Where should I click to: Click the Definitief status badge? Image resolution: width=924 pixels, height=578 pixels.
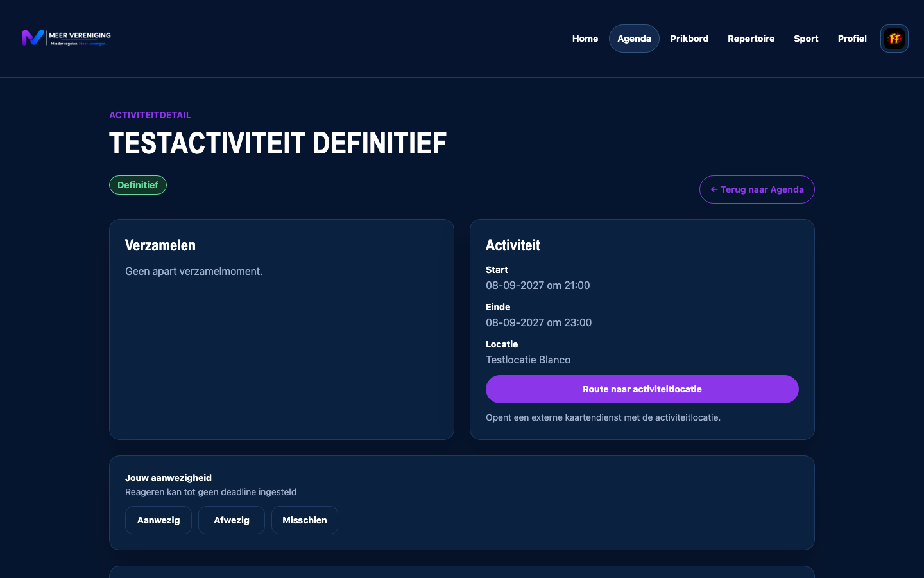[138, 185]
